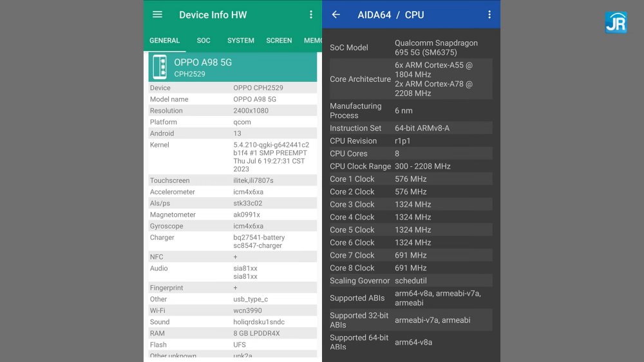Select the RAM 8 GB LPDDR4X row
The image size is (644, 362).
[x=232, y=334]
